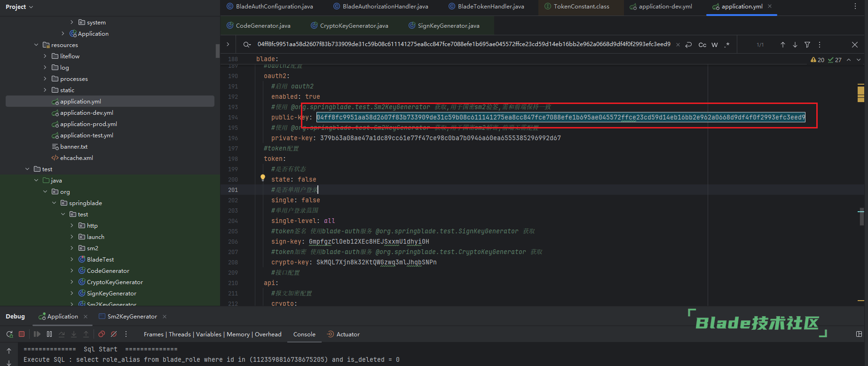Open more search options menu

(820, 45)
